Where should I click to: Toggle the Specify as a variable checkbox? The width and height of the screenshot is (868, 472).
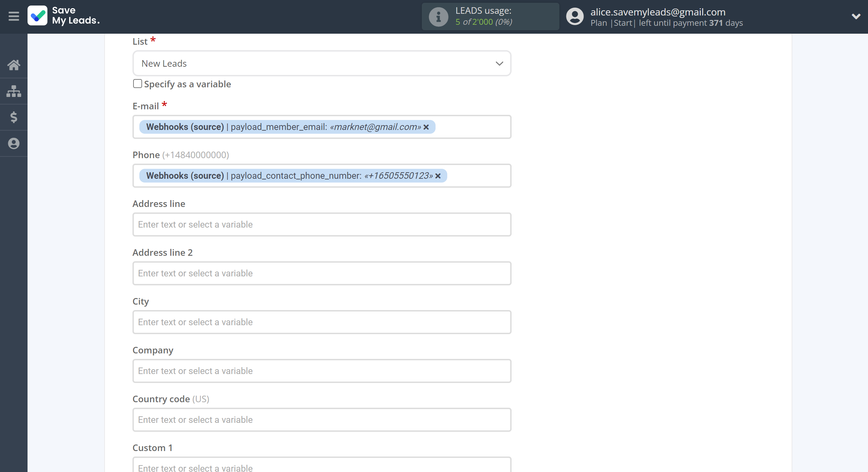pyautogui.click(x=137, y=84)
